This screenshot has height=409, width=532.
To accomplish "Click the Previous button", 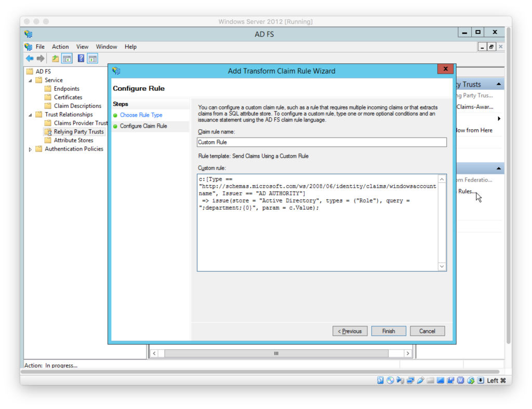I will [x=350, y=331].
